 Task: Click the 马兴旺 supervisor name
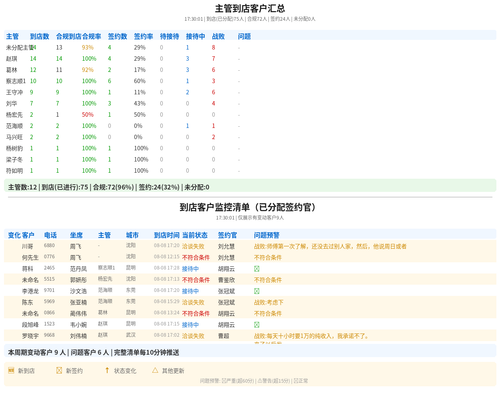15,137
